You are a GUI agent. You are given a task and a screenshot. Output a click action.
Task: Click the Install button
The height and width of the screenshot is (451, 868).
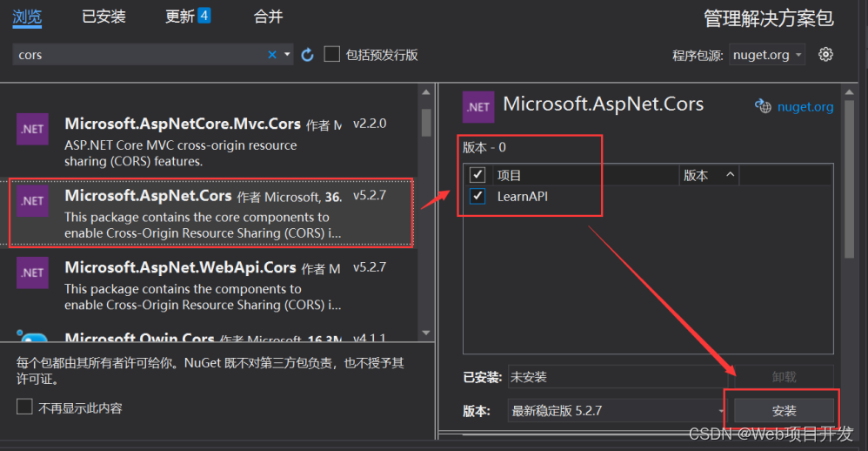784,411
